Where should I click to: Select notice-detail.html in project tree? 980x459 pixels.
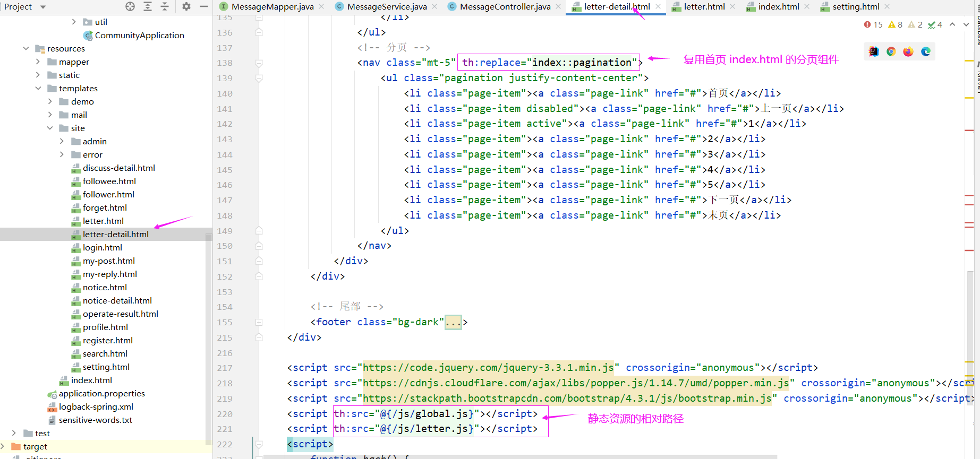(x=112, y=300)
